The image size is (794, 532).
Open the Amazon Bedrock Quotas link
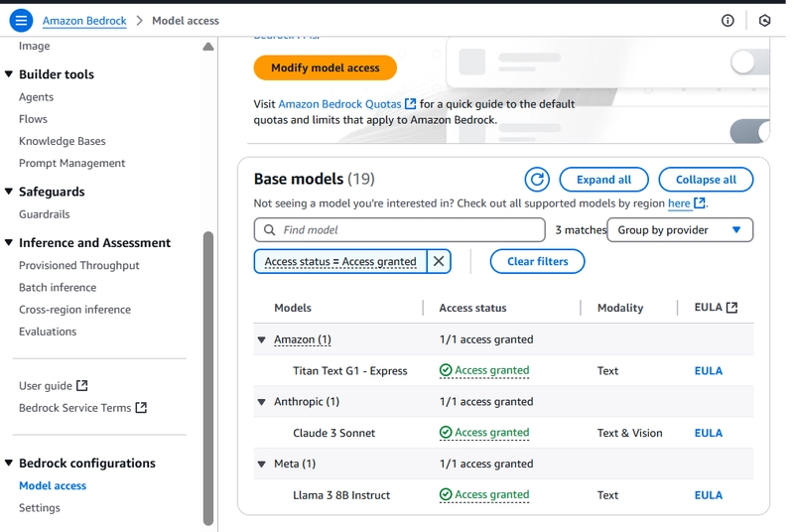click(339, 104)
